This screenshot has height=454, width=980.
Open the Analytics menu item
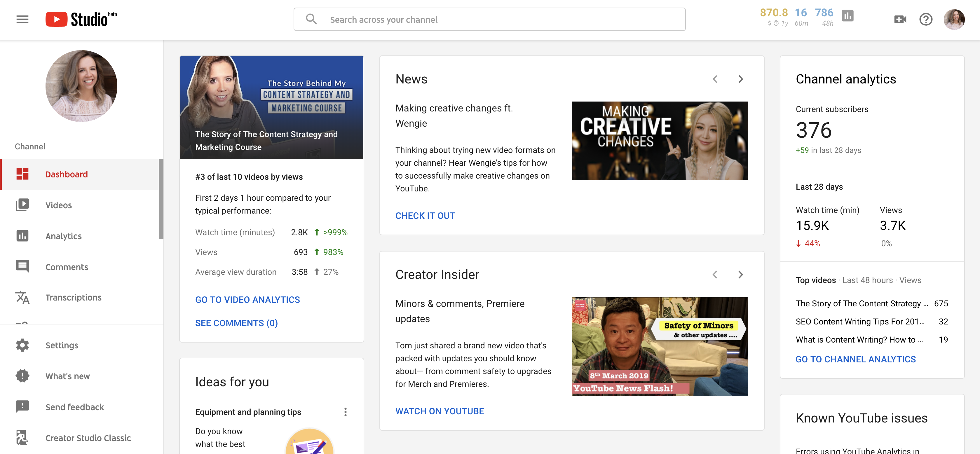79,236
